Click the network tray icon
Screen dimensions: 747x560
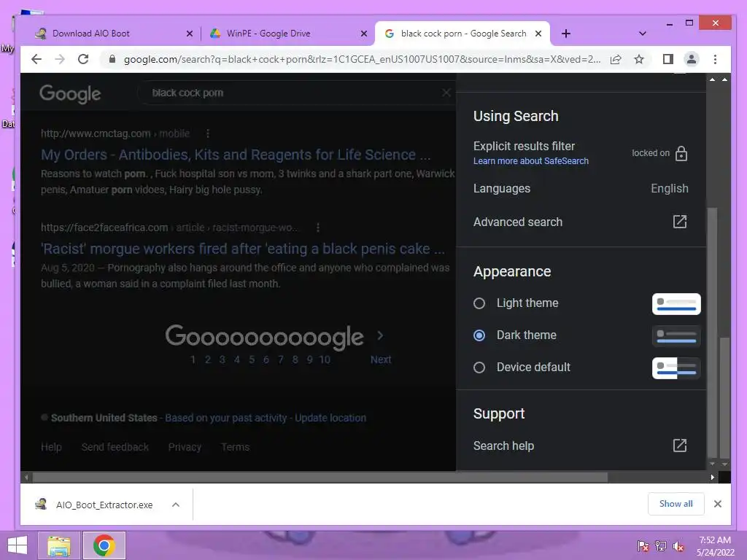[661, 546]
